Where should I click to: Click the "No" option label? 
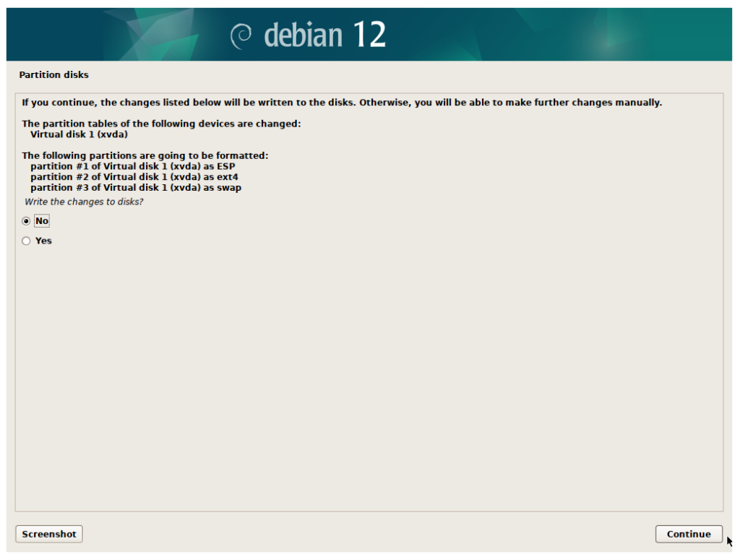click(x=42, y=221)
